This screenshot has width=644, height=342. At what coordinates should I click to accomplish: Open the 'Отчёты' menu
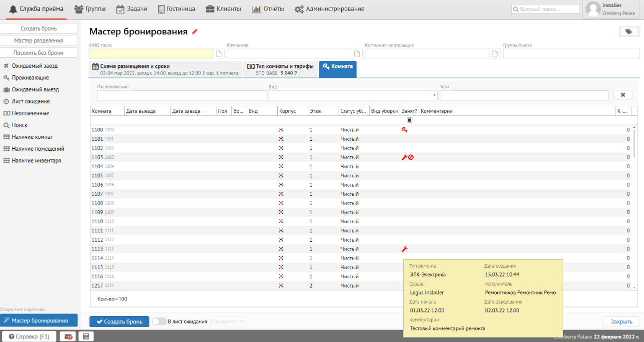tap(268, 9)
